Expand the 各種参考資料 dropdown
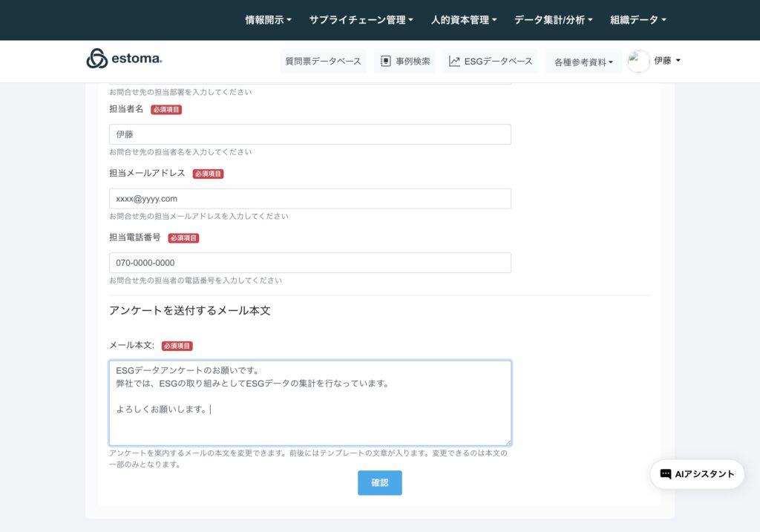Screen dimensions: 760x532 click(x=583, y=62)
